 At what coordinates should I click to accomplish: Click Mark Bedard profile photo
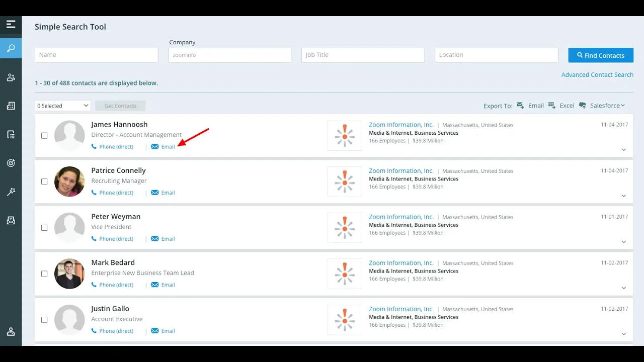point(69,274)
